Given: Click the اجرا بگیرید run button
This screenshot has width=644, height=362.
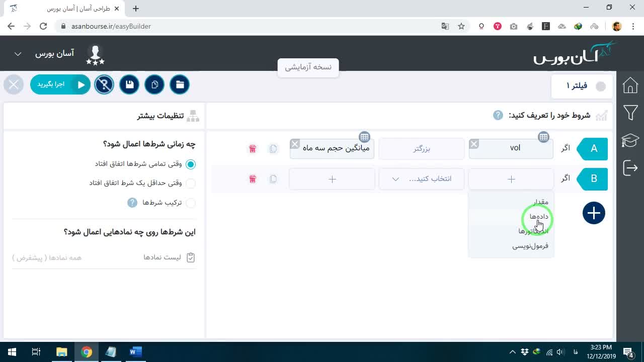Looking at the screenshot, I should pyautogui.click(x=60, y=84).
